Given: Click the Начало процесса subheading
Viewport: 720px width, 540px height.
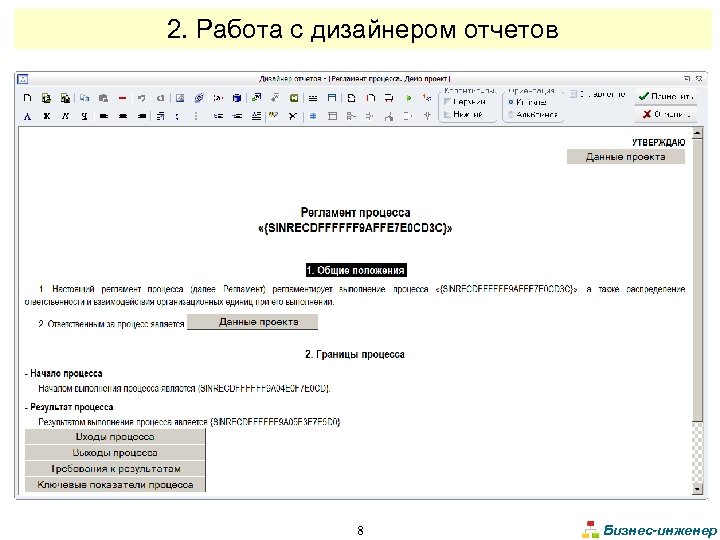Looking at the screenshot, I should (x=66, y=373).
